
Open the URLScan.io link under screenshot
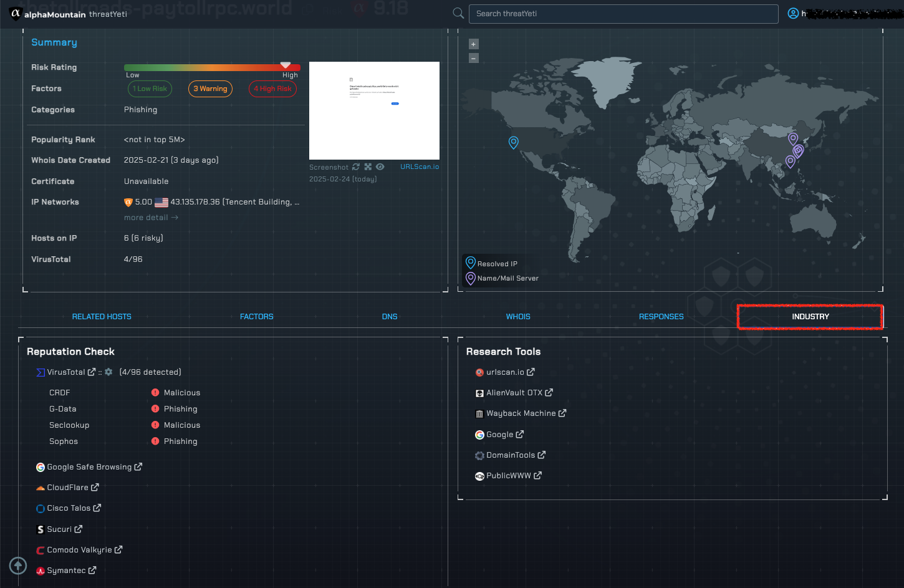(x=420, y=166)
